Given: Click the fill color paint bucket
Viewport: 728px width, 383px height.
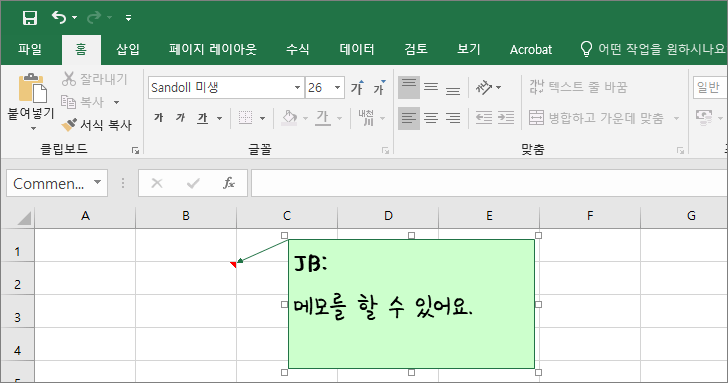Looking at the screenshot, I should click(290, 118).
